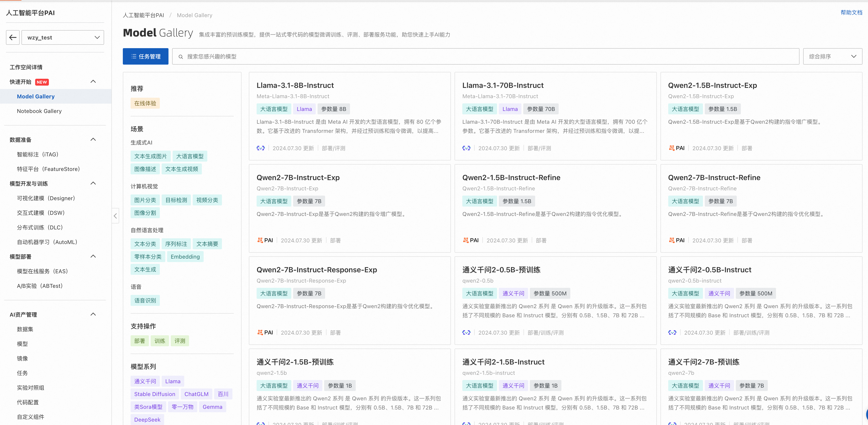The width and height of the screenshot is (868, 425).
Task: Click the ModelScope icon on the 通义千问2-0.5B-预训练 card
Action: (x=466, y=332)
